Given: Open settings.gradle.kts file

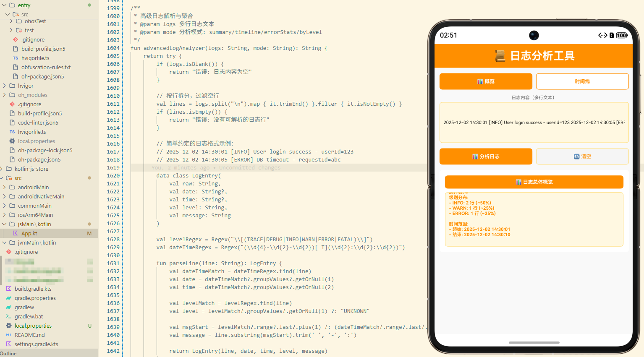Looking at the screenshot, I should 36,344.
